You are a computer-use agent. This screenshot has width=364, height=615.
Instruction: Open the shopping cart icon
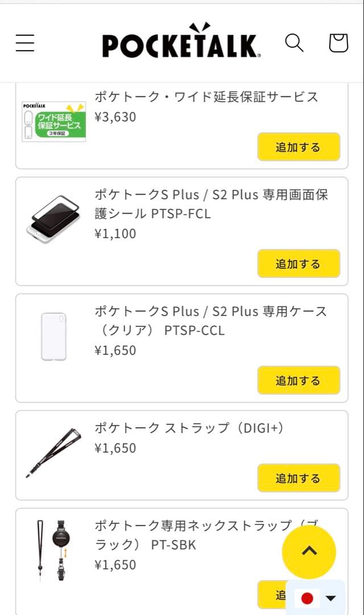[338, 42]
